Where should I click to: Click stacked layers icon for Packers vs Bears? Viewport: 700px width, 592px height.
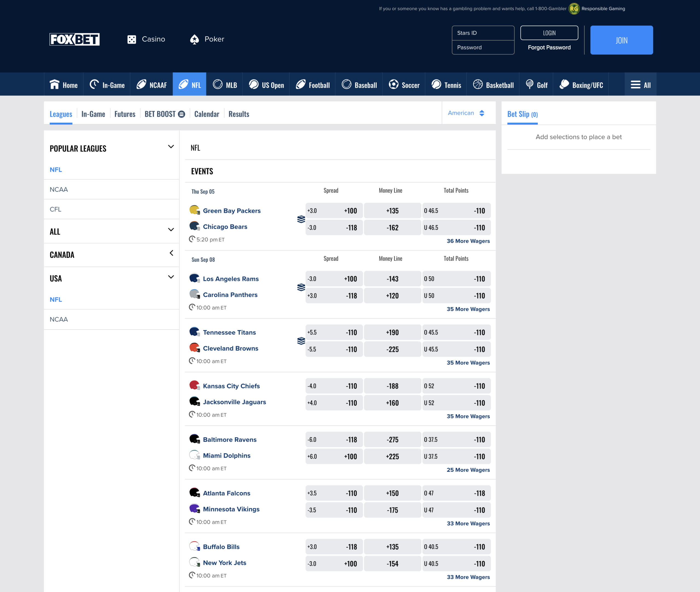click(301, 219)
